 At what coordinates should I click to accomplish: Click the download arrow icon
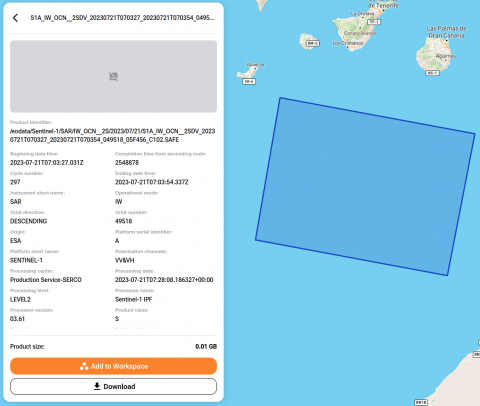[97, 386]
